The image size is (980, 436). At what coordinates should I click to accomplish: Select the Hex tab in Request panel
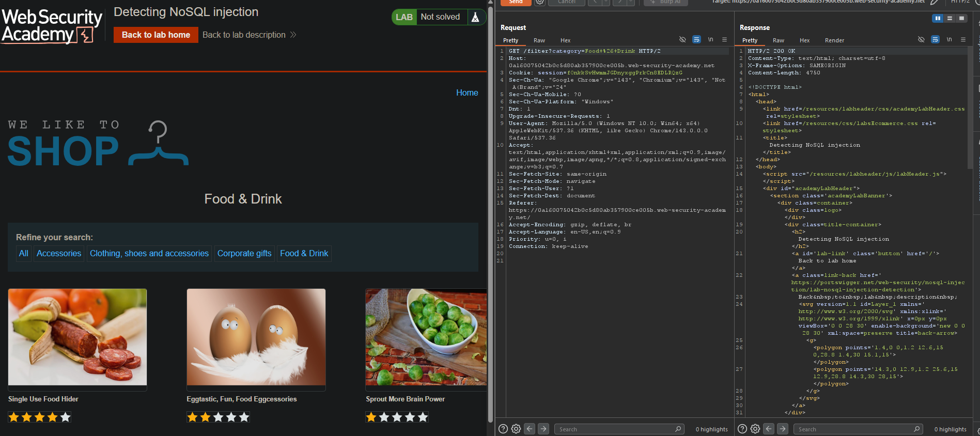coord(566,40)
